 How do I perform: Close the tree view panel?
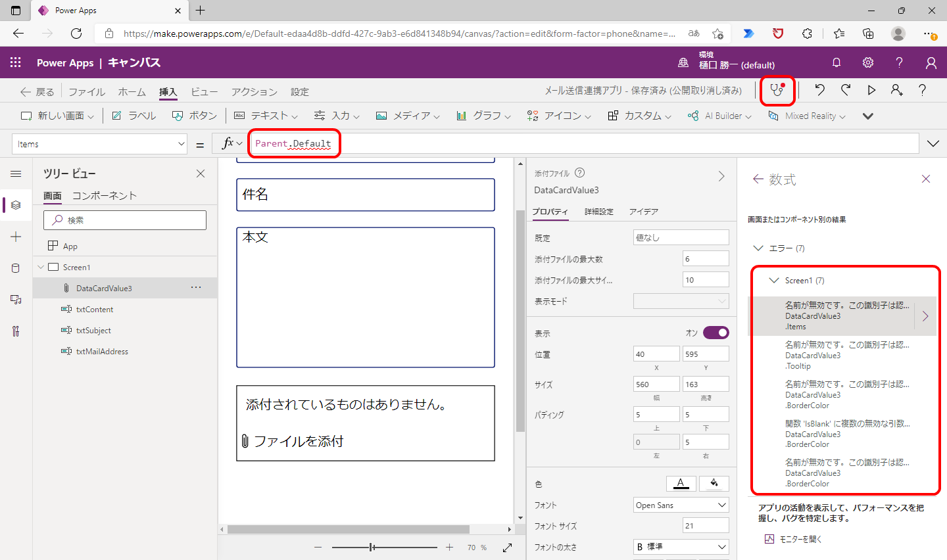click(201, 174)
